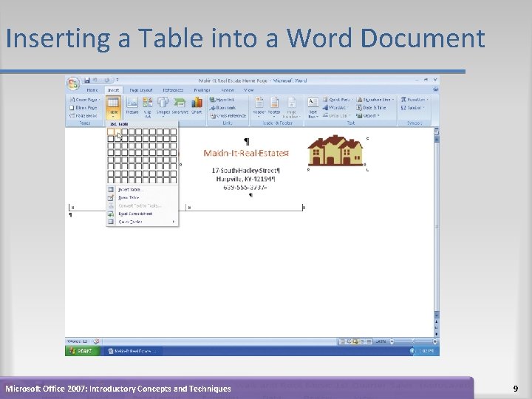Screen dimensions: 532x399
Task: Switch to Draft view
Action: [369, 341]
